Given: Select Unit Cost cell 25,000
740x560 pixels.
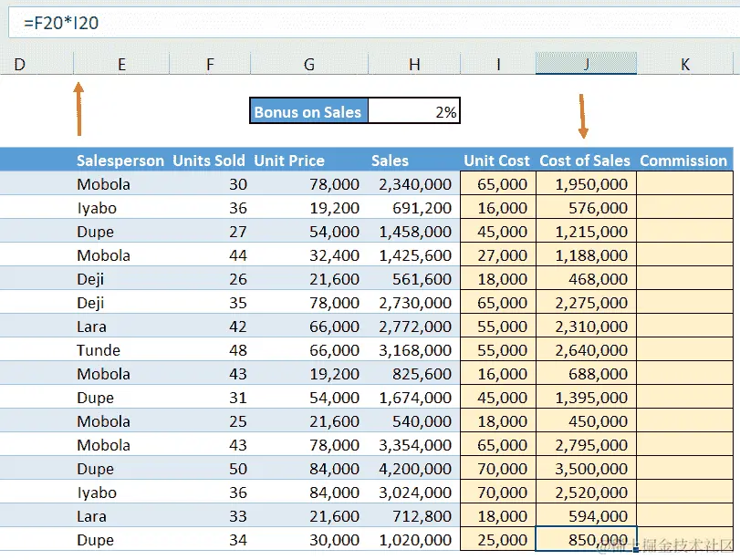Looking at the screenshot, I should [498, 539].
